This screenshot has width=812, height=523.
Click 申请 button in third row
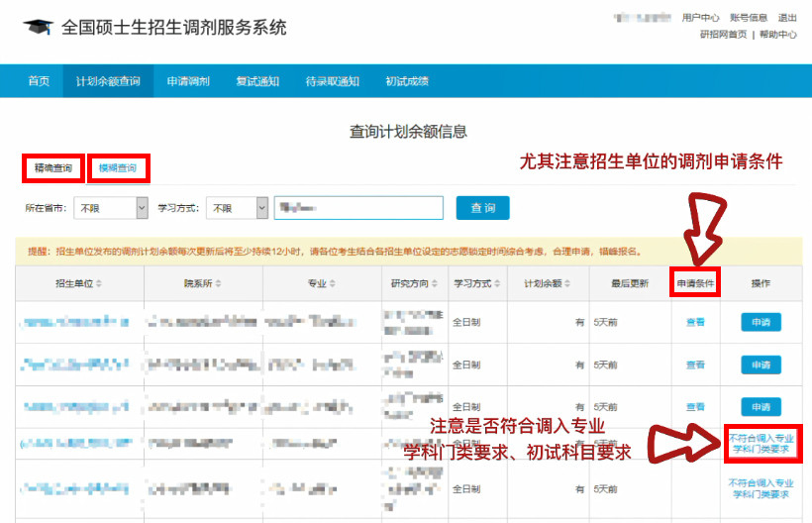pos(761,407)
